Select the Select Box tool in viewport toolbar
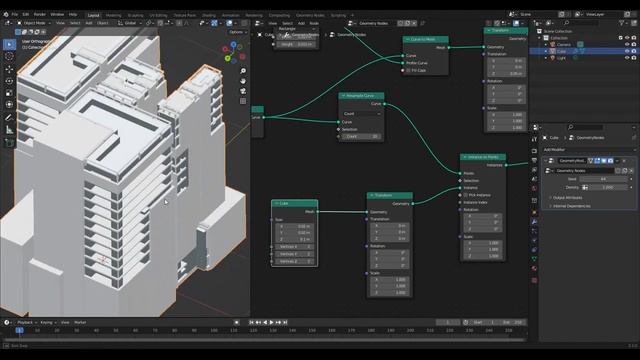 pyautogui.click(x=9, y=44)
